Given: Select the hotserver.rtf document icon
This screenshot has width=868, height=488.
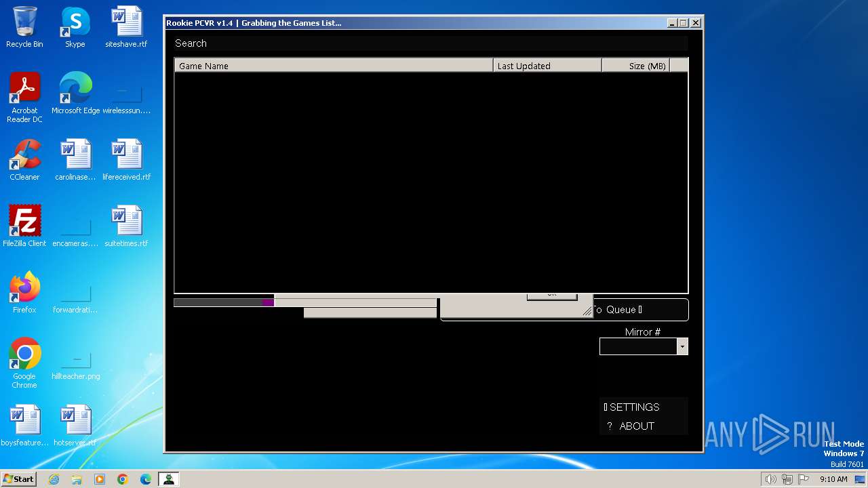Looking at the screenshot, I should point(75,426).
